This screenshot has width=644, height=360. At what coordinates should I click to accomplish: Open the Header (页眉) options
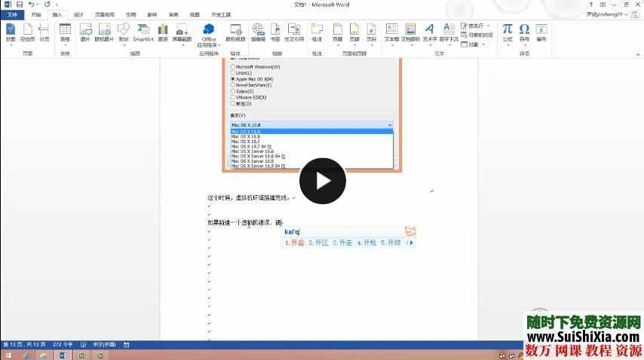[337, 33]
